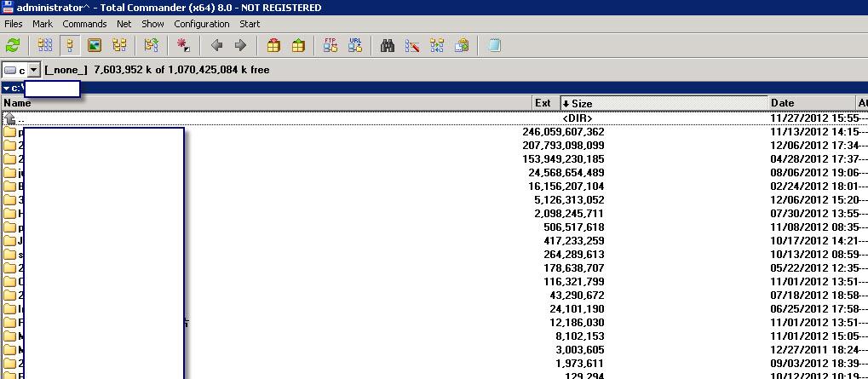The width and height of the screenshot is (868, 379).
Task: Open the Show menu
Action: (152, 24)
